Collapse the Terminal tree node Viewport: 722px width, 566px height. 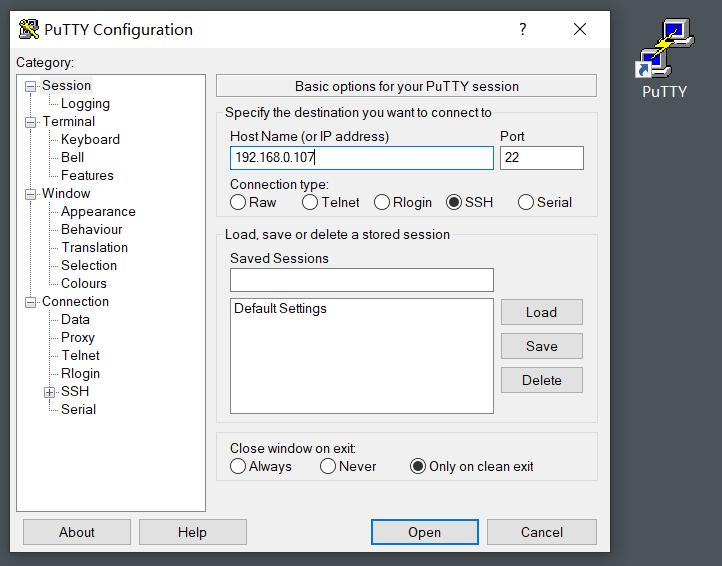[30, 122]
